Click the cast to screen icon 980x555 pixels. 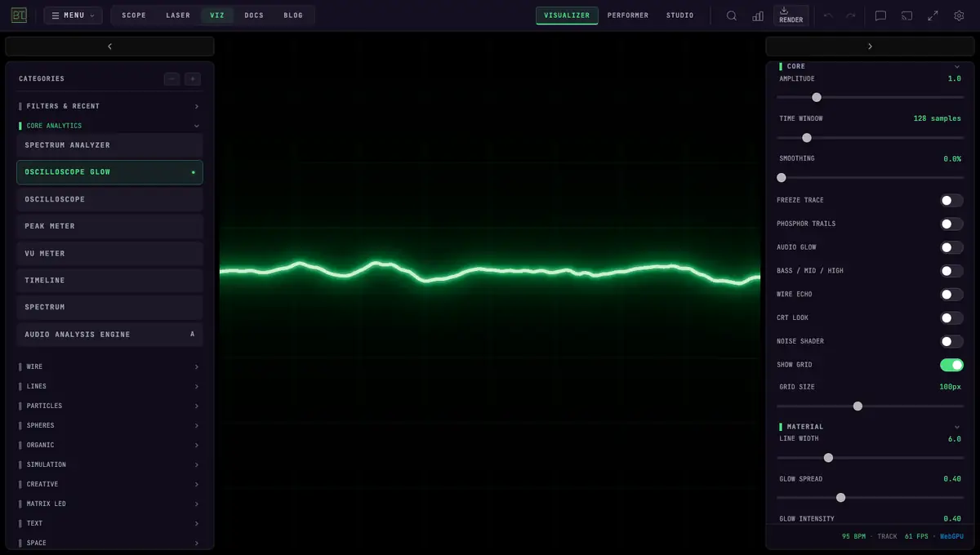pyautogui.click(x=906, y=16)
